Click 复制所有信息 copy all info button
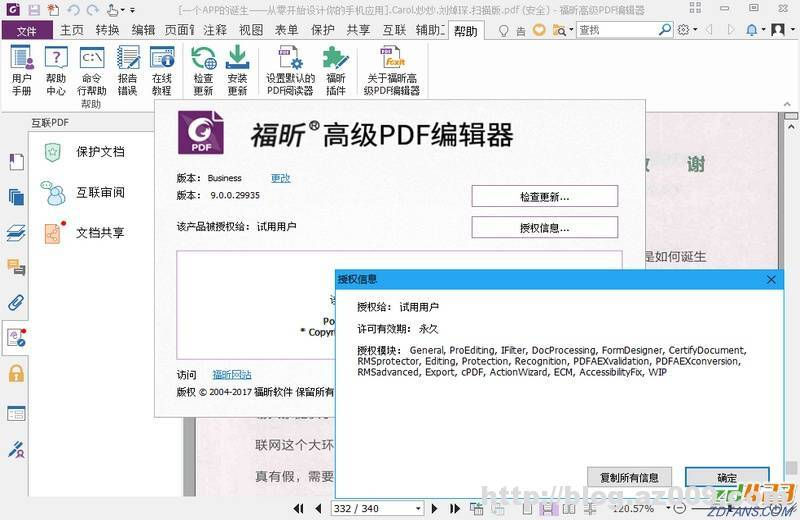The width and height of the screenshot is (800, 520). pyautogui.click(x=629, y=478)
